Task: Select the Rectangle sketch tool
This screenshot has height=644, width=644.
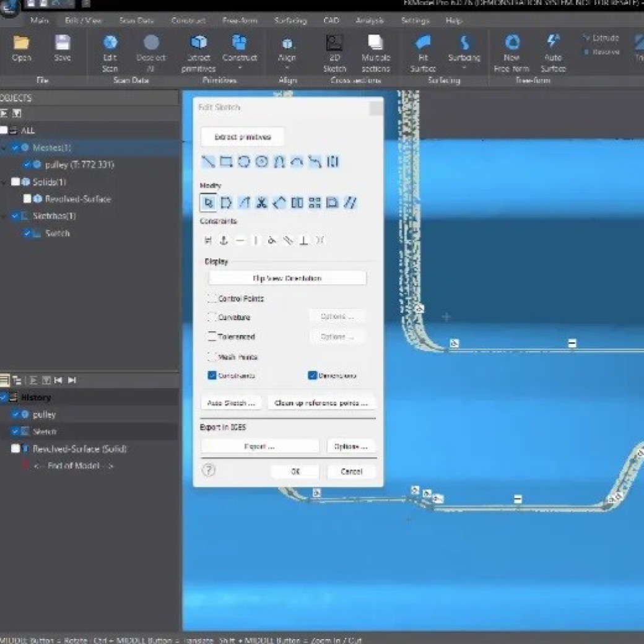Action: click(x=226, y=162)
